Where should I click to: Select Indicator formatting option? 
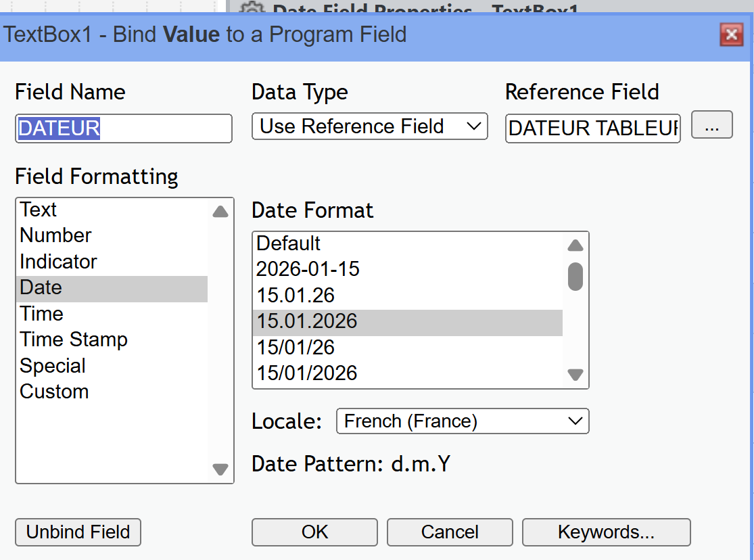tap(58, 262)
